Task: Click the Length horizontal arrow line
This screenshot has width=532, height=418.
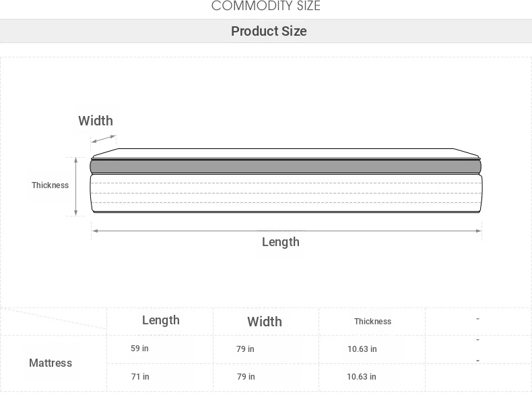Action: click(287, 231)
